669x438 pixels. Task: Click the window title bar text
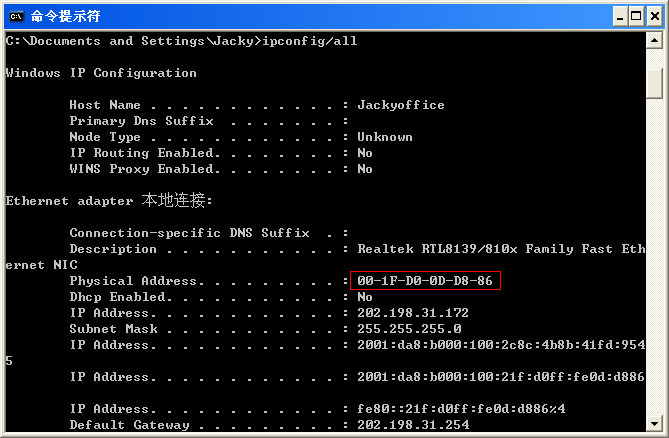click(x=65, y=16)
